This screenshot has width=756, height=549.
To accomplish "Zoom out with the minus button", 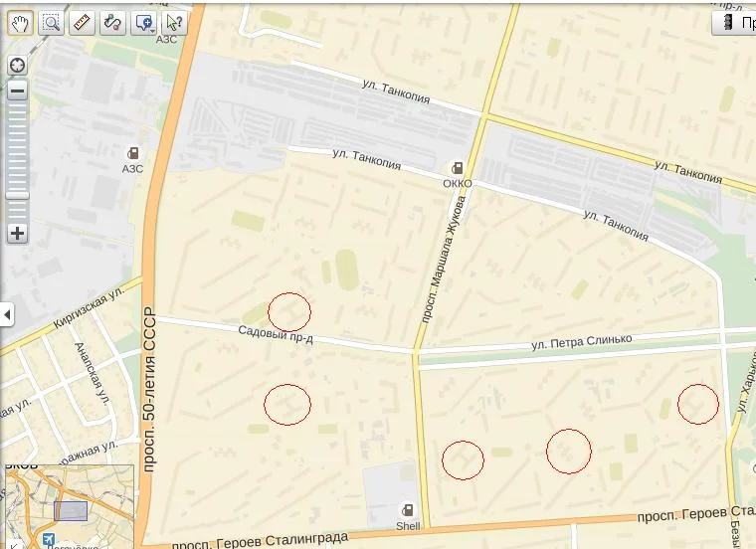I will 17,91.
